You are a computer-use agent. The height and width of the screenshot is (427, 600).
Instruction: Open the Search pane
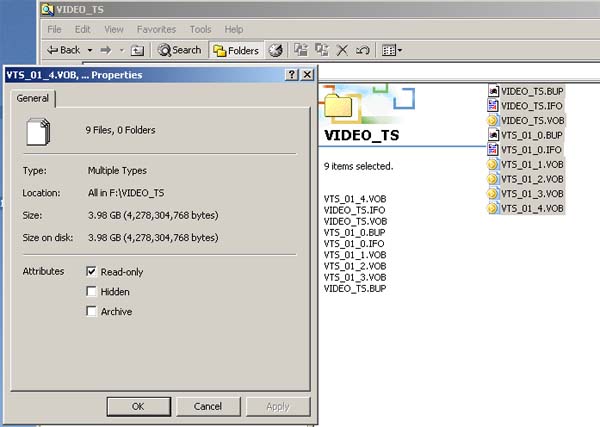(179, 50)
